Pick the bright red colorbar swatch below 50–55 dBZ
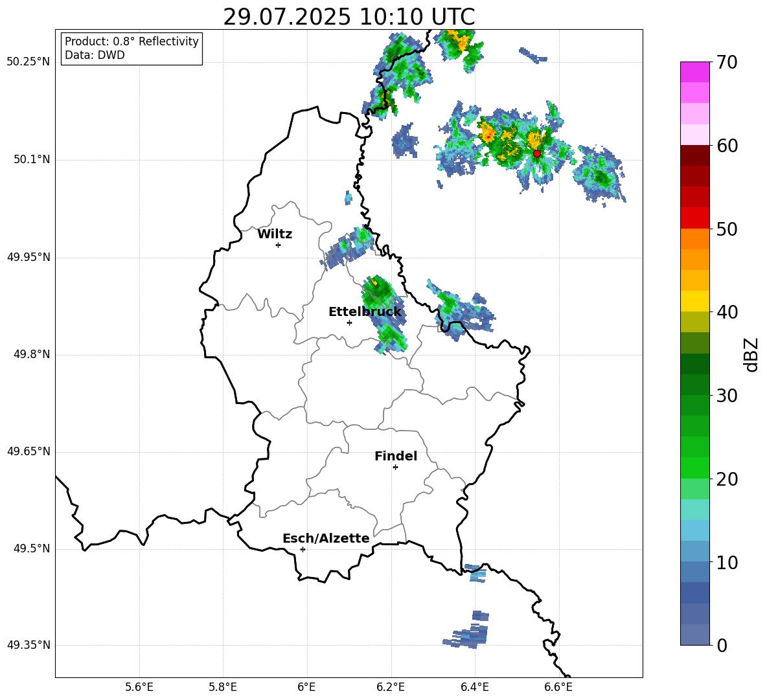Viewport: 767px width, 700px height. coord(694,218)
